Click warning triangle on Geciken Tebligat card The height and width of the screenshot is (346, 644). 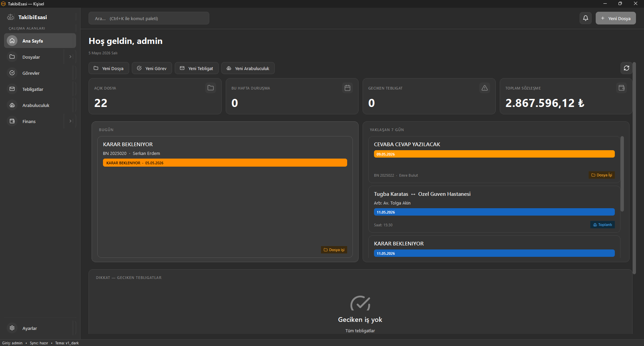485,88
